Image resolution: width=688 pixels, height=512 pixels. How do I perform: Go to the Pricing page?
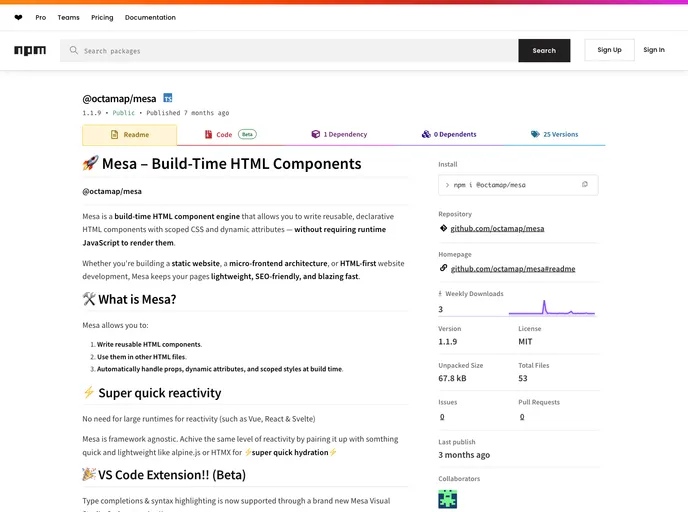(x=102, y=18)
